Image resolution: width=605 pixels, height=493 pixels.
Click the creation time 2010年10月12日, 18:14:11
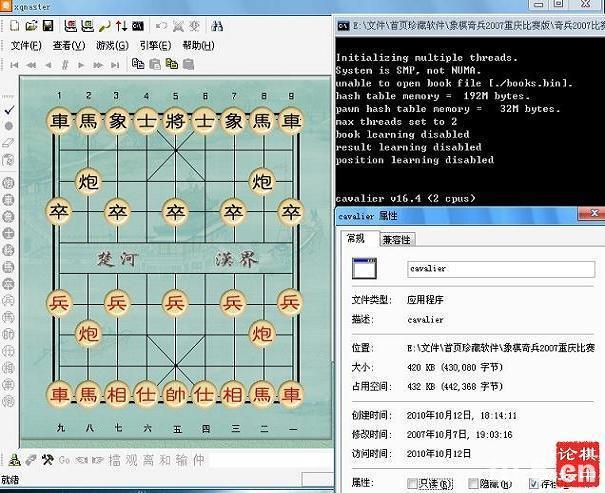pyautogui.click(x=461, y=415)
